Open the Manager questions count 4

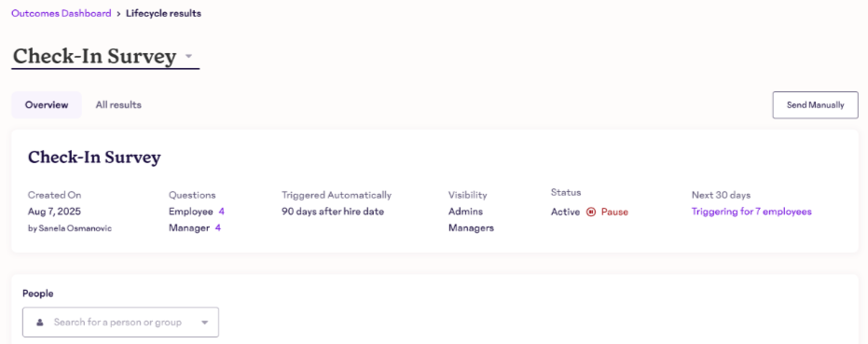218,227
